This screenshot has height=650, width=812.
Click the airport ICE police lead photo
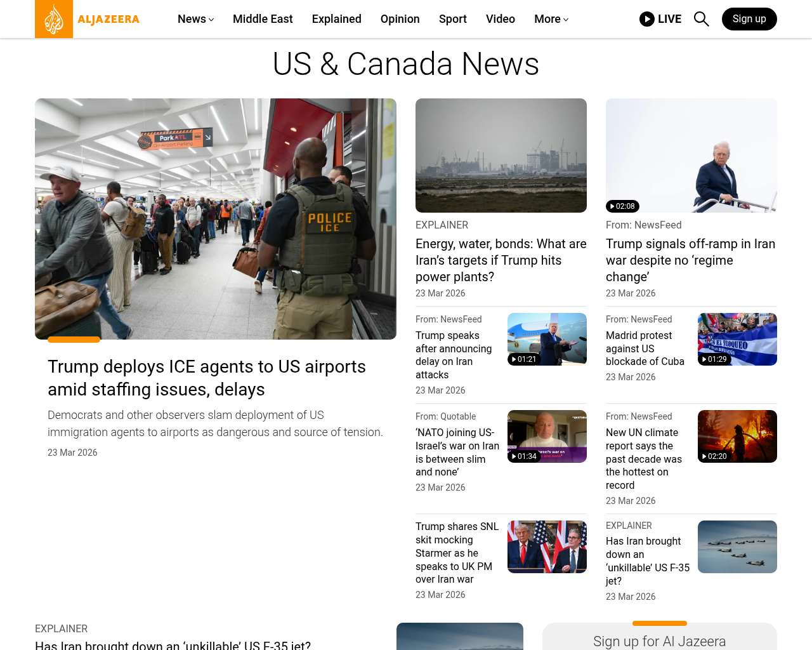216,219
